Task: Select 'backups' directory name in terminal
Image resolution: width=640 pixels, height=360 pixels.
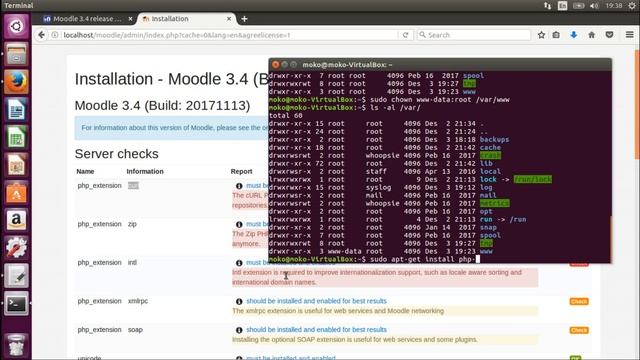Action: [494, 140]
